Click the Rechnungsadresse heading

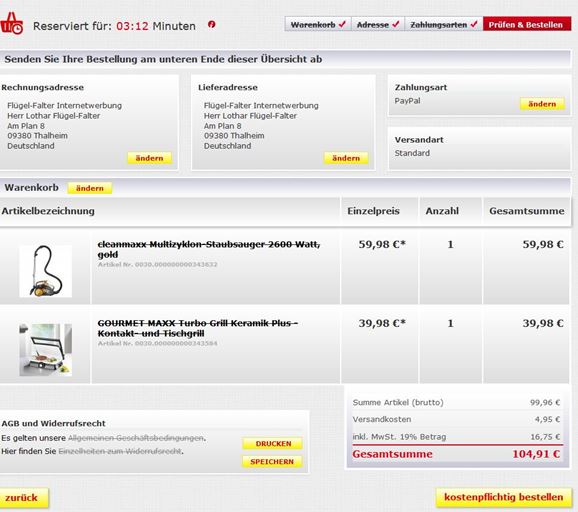coord(42,87)
